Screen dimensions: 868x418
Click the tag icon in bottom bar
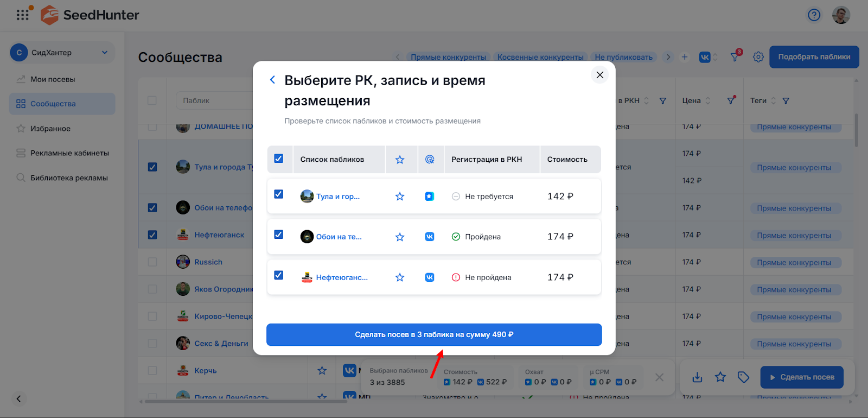click(x=743, y=377)
